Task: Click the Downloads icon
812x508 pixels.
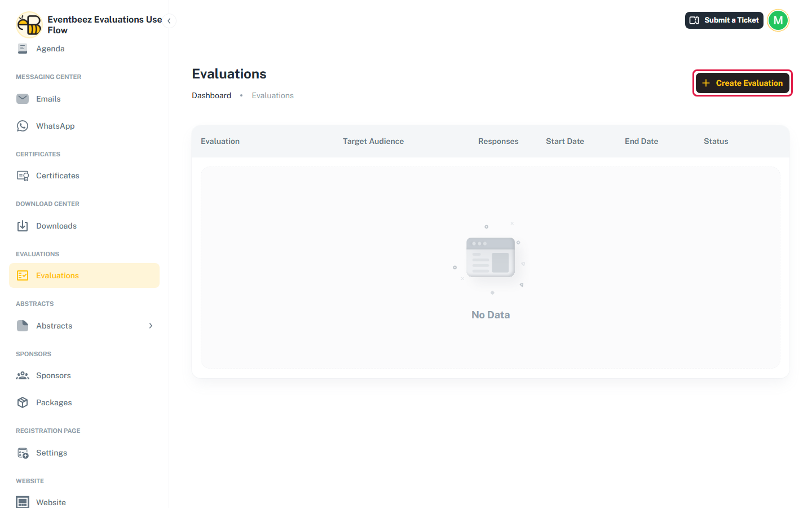Action: point(23,226)
